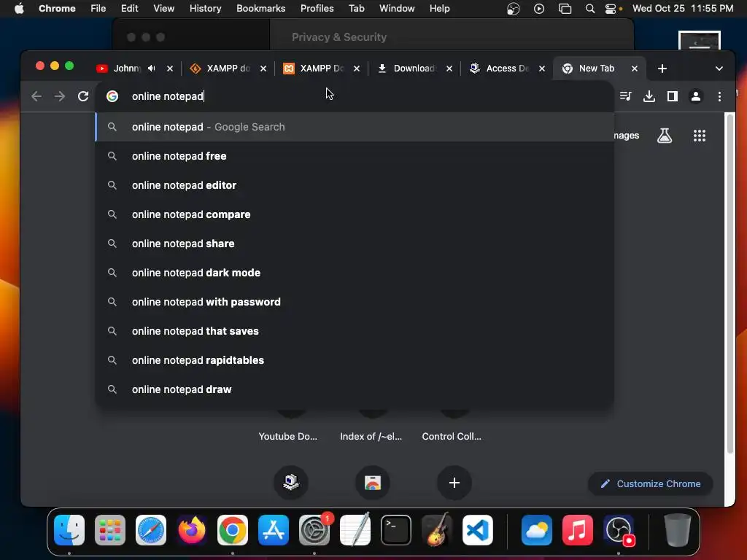The image size is (747, 560).
Task: Open Spotlight search in the menu bar
Action: pyautogui.click(x=589, y=9)
